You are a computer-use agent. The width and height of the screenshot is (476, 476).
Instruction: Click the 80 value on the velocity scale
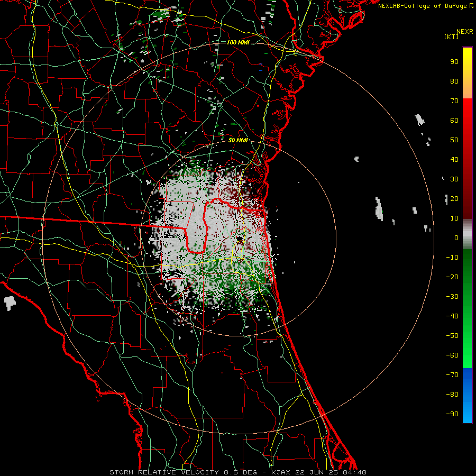point(454,81)
